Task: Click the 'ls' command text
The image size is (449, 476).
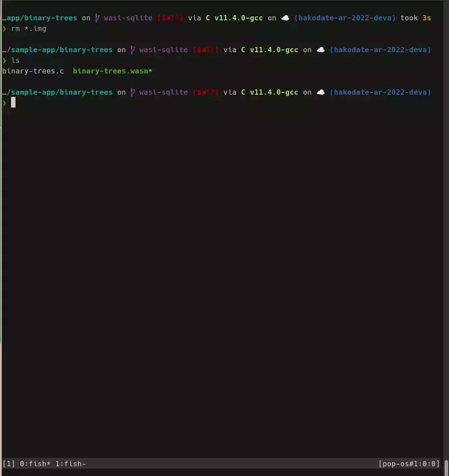Action: (15, 61)
